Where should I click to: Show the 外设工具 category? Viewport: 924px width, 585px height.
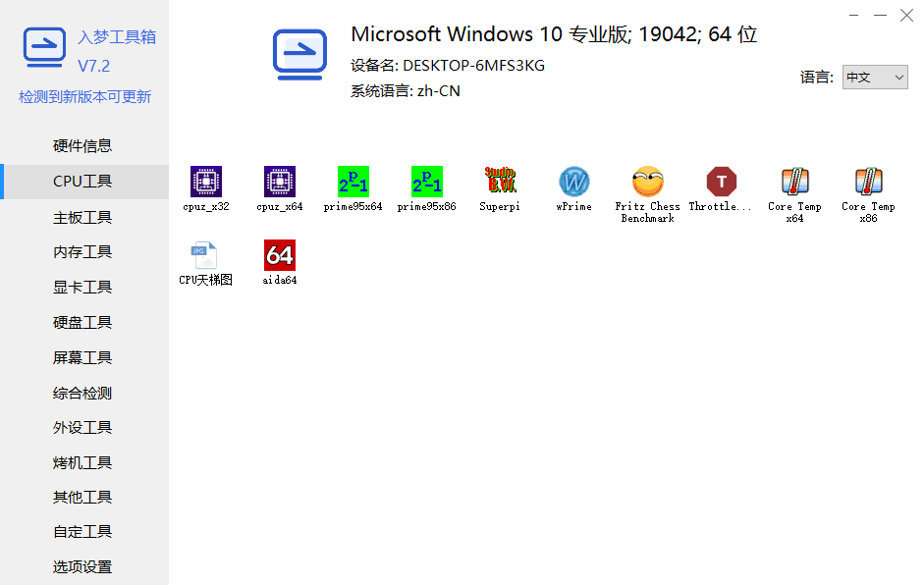point(84,428)
